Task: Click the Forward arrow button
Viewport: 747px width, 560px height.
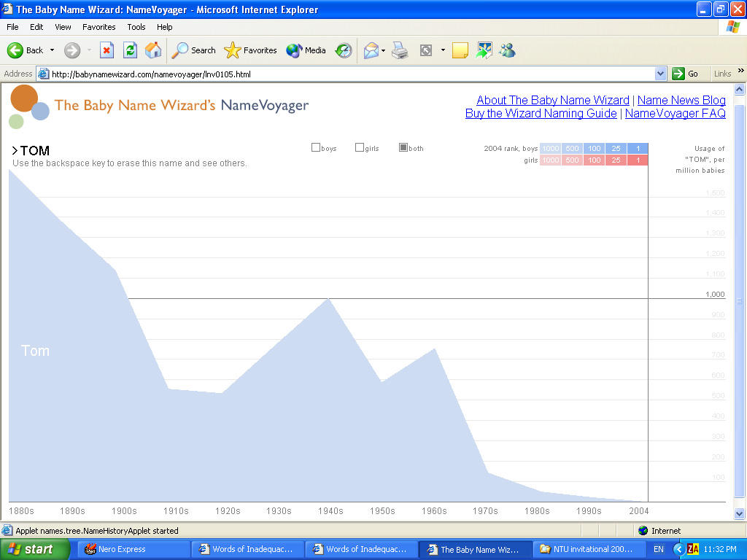Action: (72, 50)
